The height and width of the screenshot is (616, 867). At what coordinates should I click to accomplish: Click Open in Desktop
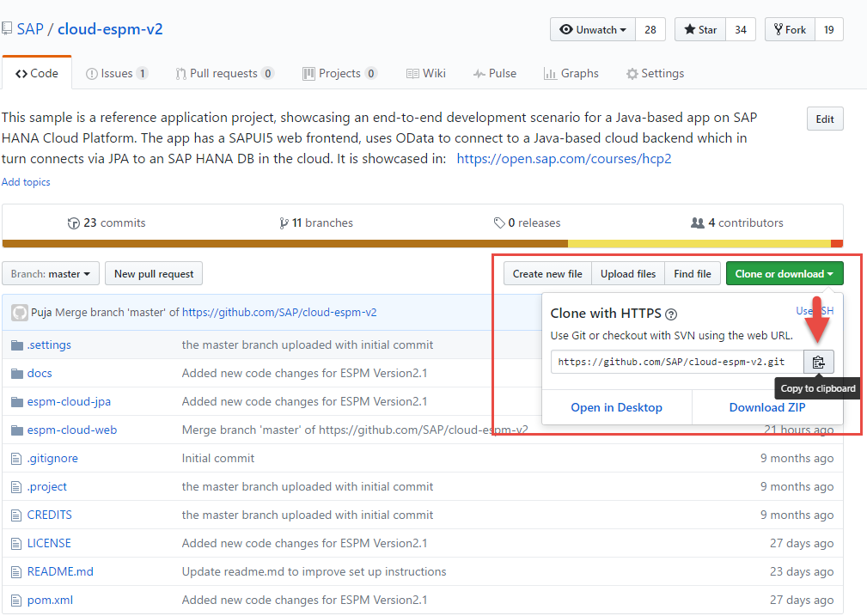click(616, 407)
